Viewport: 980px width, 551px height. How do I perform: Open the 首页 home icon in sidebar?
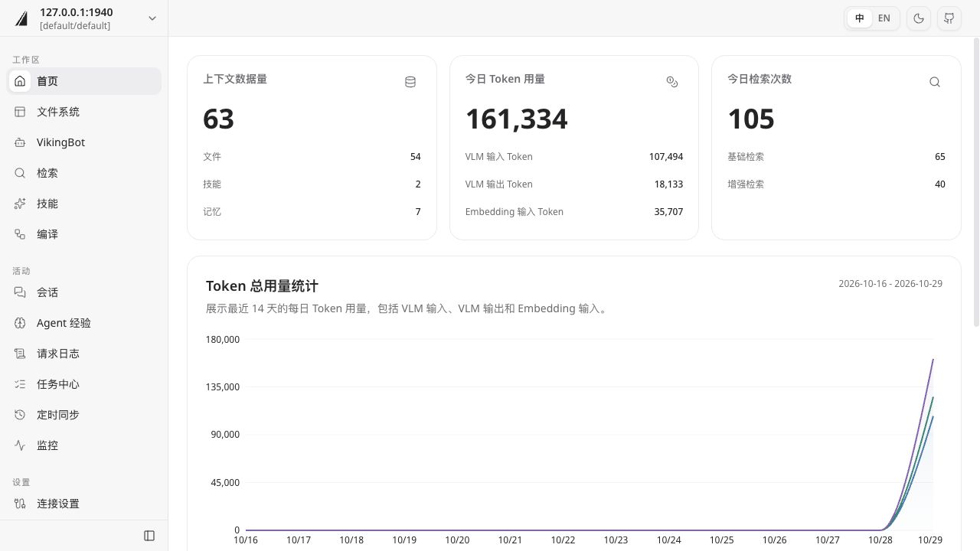click(20, 81)
